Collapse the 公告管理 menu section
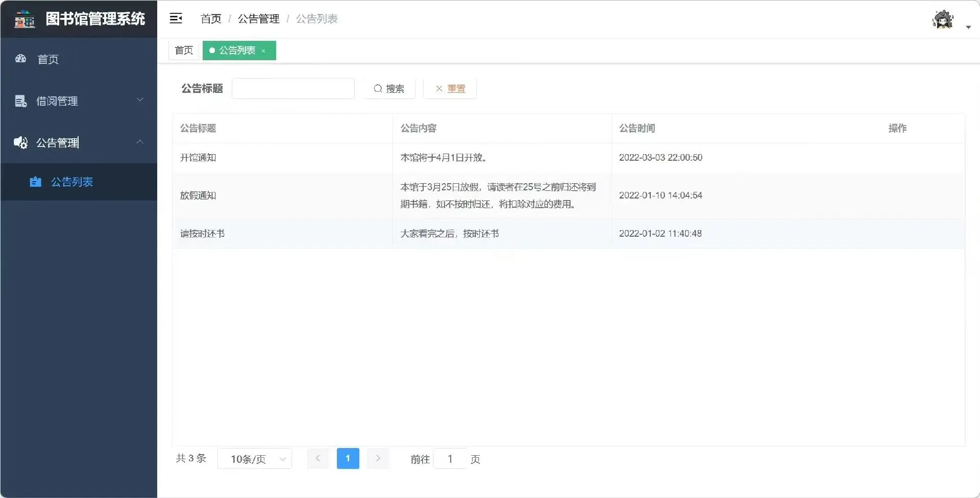This screenshot has height=498, width=980. (140, 142)
